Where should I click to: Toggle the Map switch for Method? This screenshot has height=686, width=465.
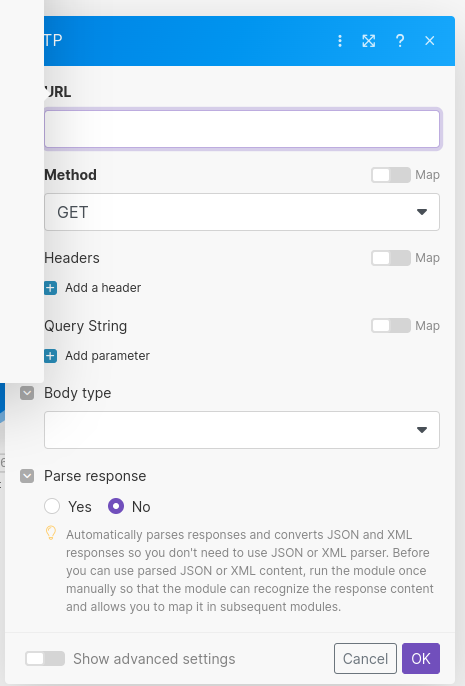[391, 175]
